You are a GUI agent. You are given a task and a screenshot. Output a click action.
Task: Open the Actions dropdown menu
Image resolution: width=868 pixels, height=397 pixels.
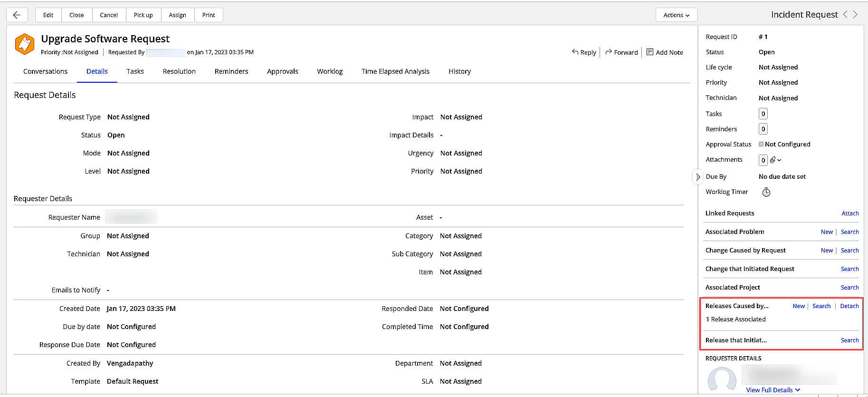(x=676, y=15)
